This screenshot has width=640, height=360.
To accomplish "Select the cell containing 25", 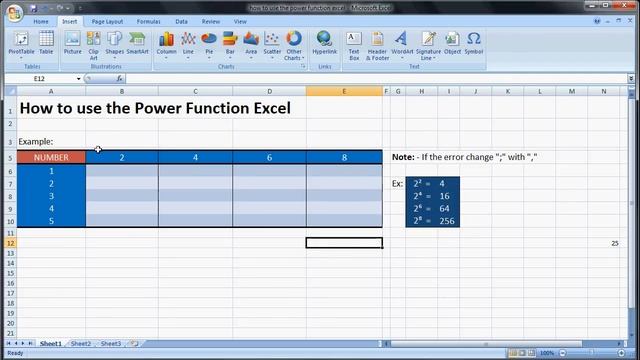I will point(604,243).
